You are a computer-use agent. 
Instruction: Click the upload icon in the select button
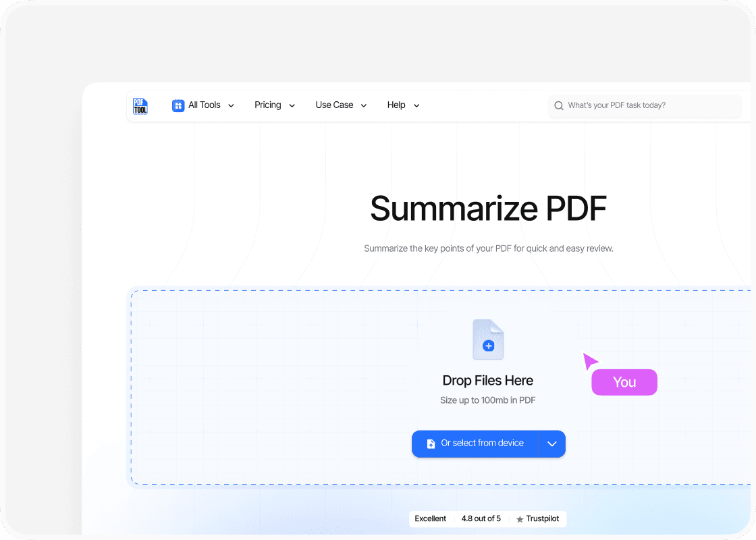(431, 444)
